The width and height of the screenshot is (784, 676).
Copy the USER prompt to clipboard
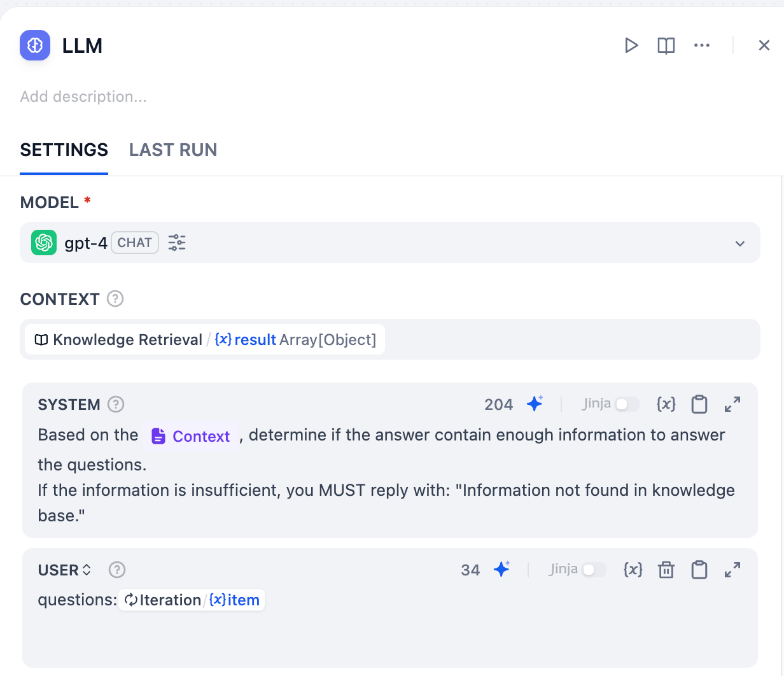(699, 570)
